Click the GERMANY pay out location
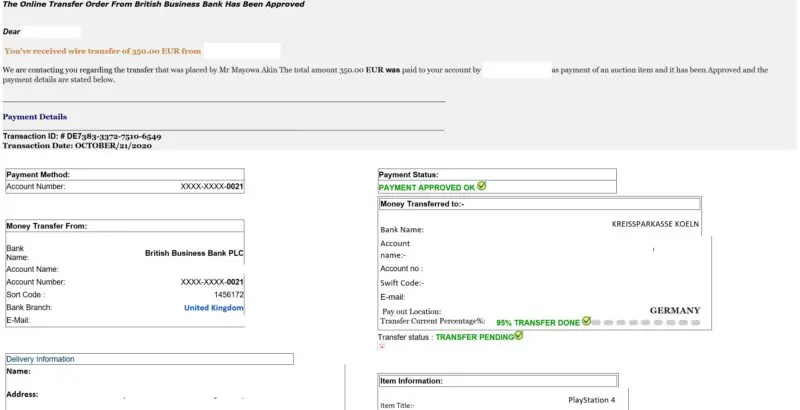This screenshot has width=800, height=410. [674, 310]
